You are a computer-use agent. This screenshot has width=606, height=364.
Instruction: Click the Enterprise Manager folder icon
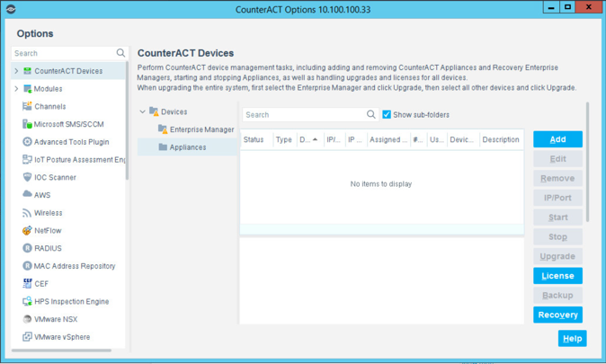(163, 129)
